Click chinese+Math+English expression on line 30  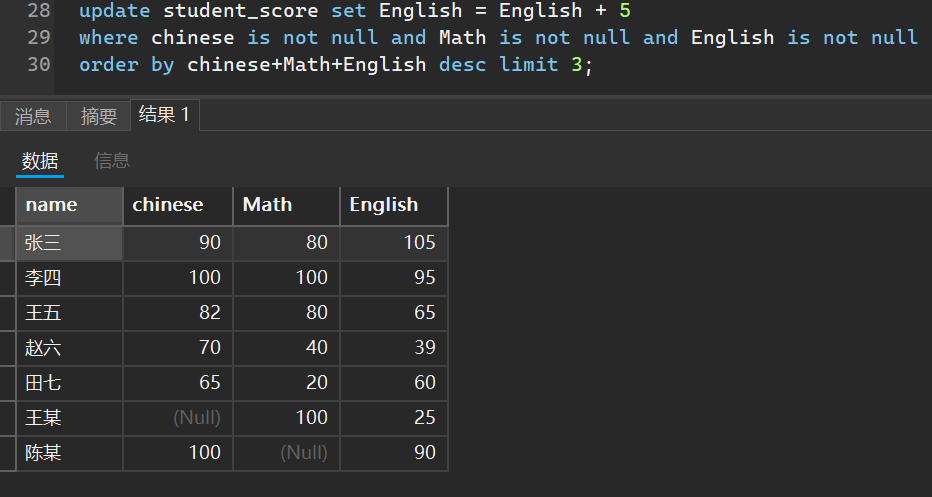click(307, 64)
